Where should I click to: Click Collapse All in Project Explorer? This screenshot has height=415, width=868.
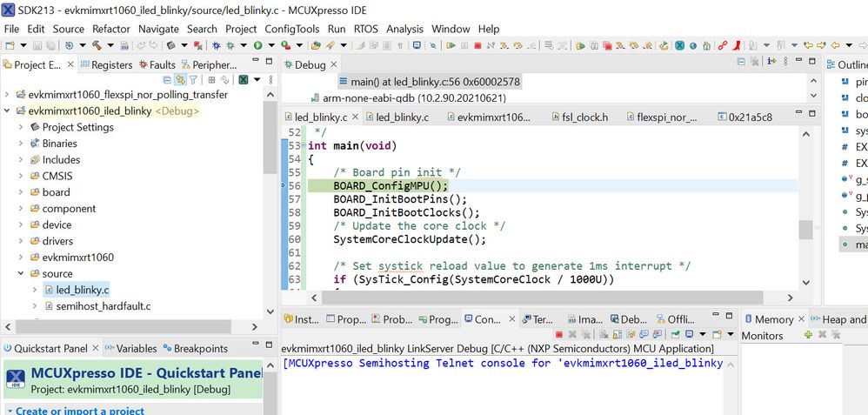pos(168,80)
